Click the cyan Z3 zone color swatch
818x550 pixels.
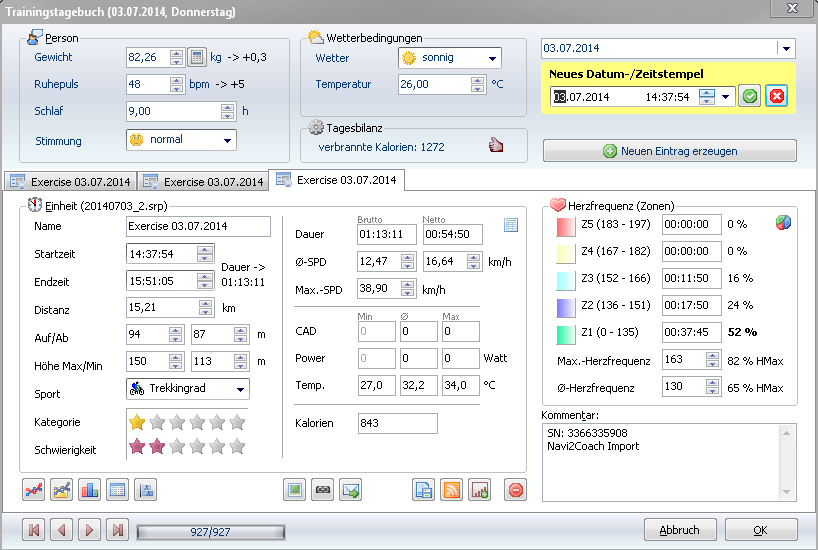coord(566,280)
